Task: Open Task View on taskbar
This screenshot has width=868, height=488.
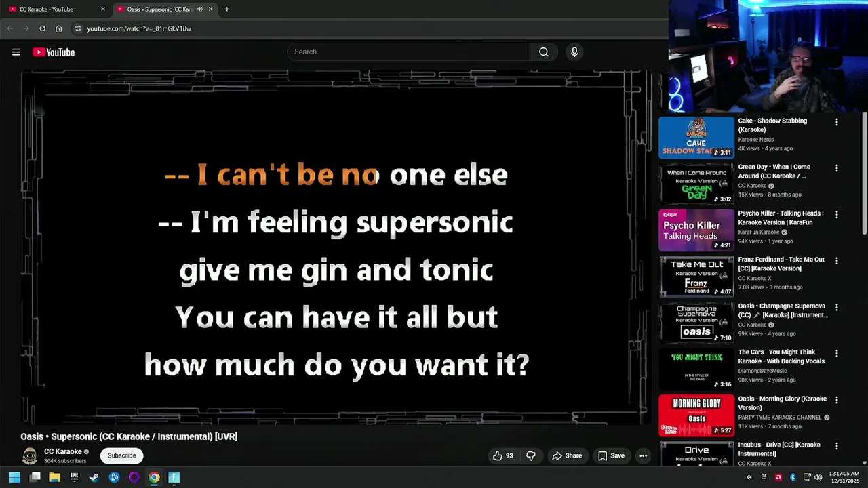Action: (x=35, y=477)
